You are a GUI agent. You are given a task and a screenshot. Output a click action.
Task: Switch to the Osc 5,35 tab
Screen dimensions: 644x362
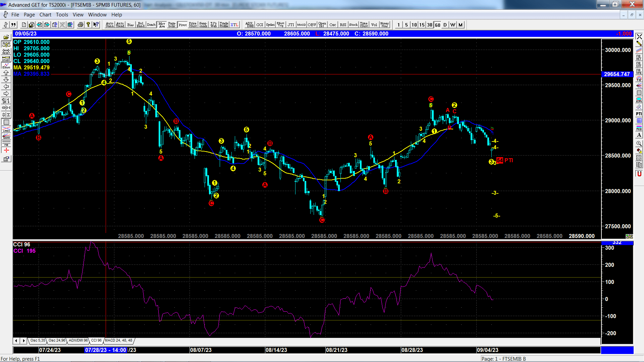click(38, 341)
